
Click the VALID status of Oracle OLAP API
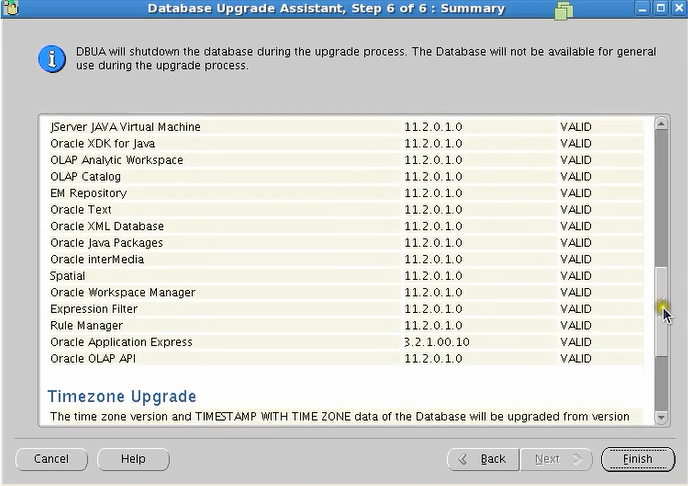tap(576, 359)
